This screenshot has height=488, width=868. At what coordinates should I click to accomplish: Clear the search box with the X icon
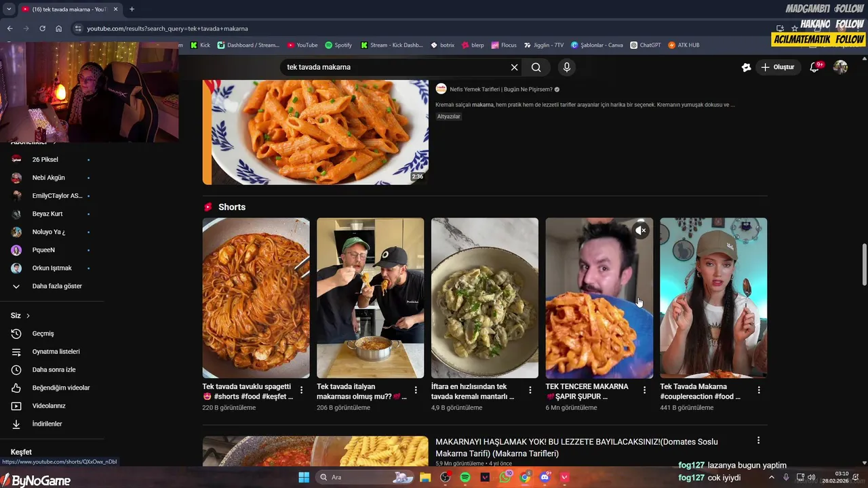pos(514,67)
